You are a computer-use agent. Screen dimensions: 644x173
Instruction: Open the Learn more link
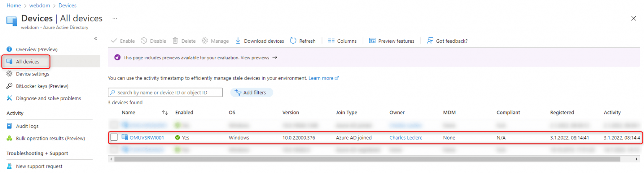click(323, 78)
